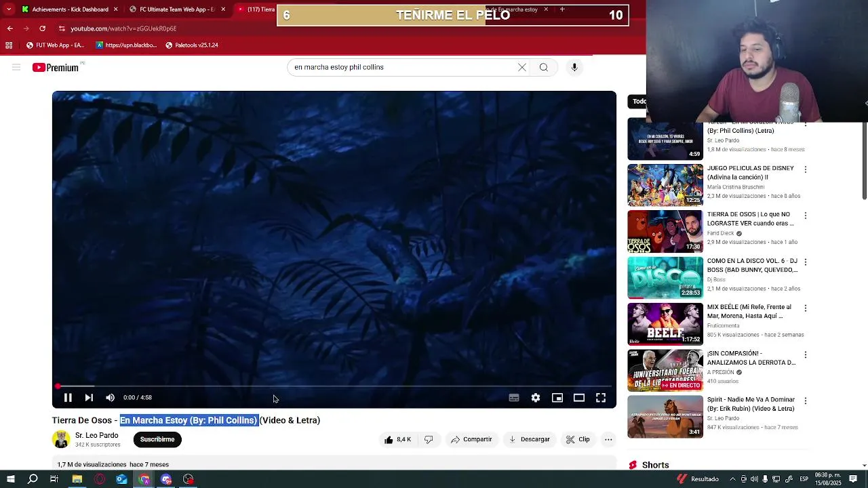
Task: Go to YouTube Premium home logo
Action: point(56,67)
